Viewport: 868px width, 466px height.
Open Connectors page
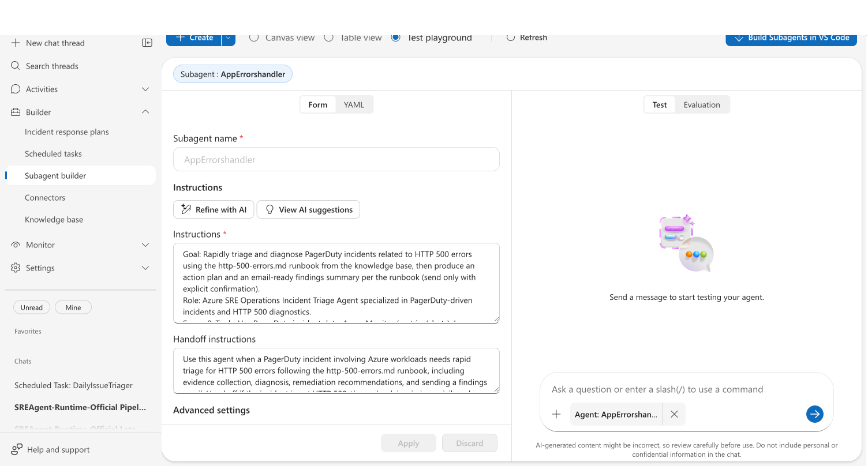(45, 198)
